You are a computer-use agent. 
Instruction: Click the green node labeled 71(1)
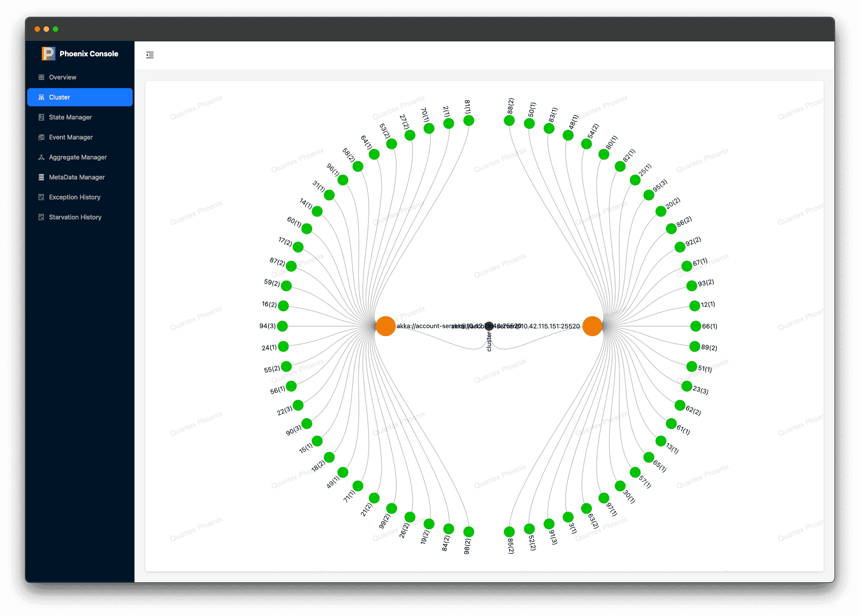click(x=358, y=486)
